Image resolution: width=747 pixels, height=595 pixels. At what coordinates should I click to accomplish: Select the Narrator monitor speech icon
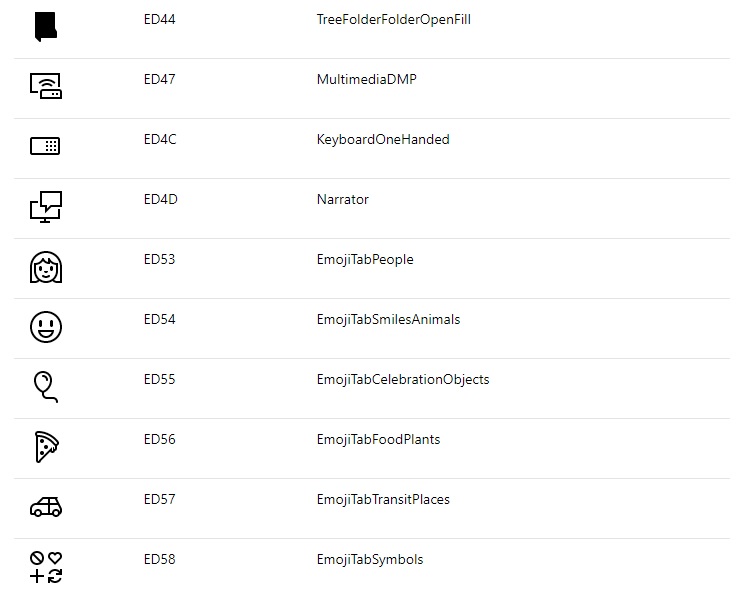(x=46, y=207)
